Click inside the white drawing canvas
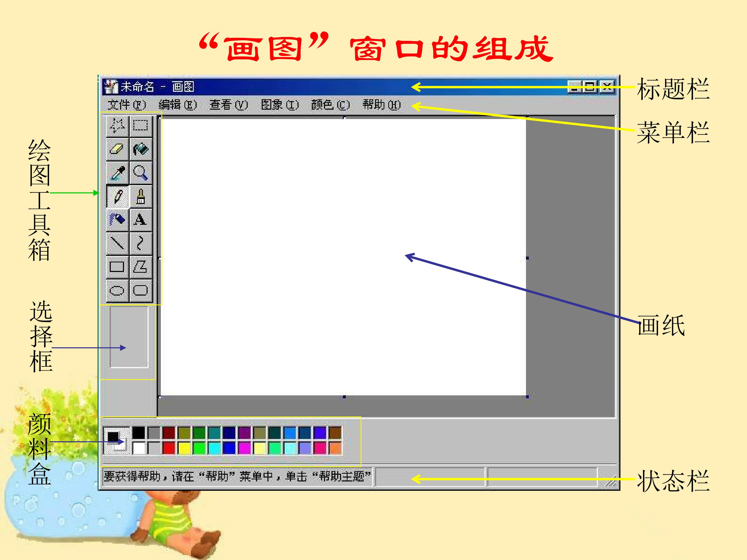Screen dimensions: 747x560 (x=343, y=257)
